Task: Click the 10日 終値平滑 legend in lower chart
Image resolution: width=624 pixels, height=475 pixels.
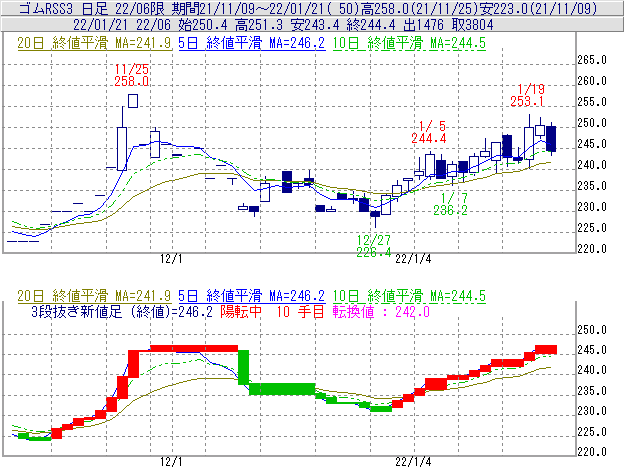Action: [x=409, y=296]
